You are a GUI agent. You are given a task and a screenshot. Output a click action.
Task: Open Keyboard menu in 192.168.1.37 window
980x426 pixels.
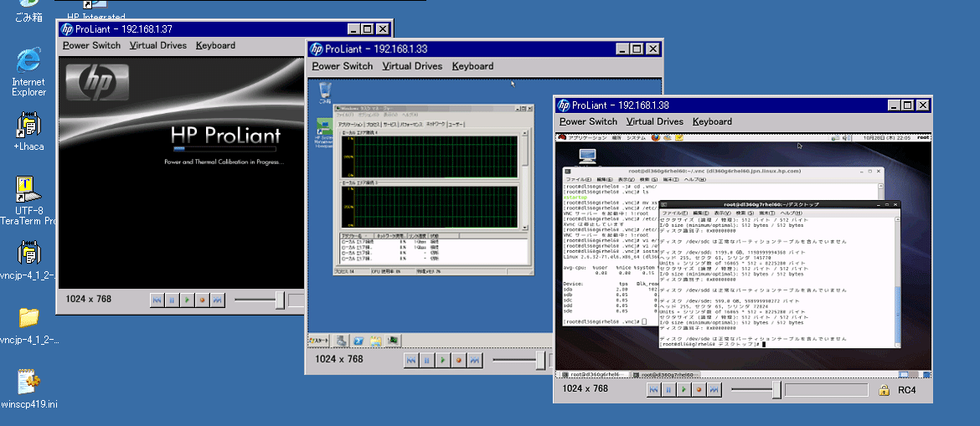[215, 45]
